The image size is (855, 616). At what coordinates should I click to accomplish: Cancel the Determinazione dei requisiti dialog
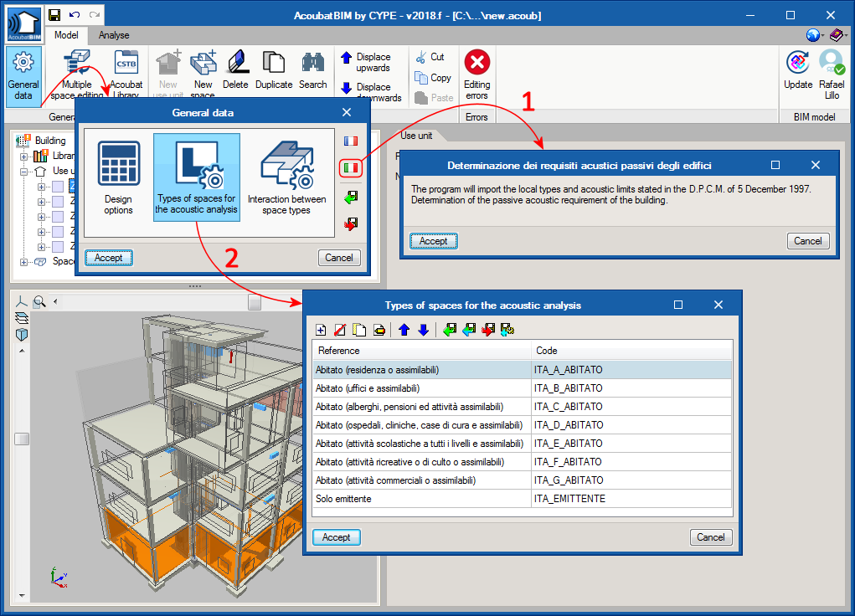(807, 241)
